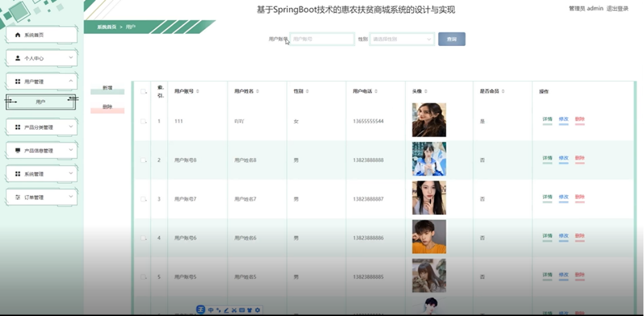Tick the checkbox for 用户账号5 row
This screenshot has height=316, width=644.
[143, 277]
